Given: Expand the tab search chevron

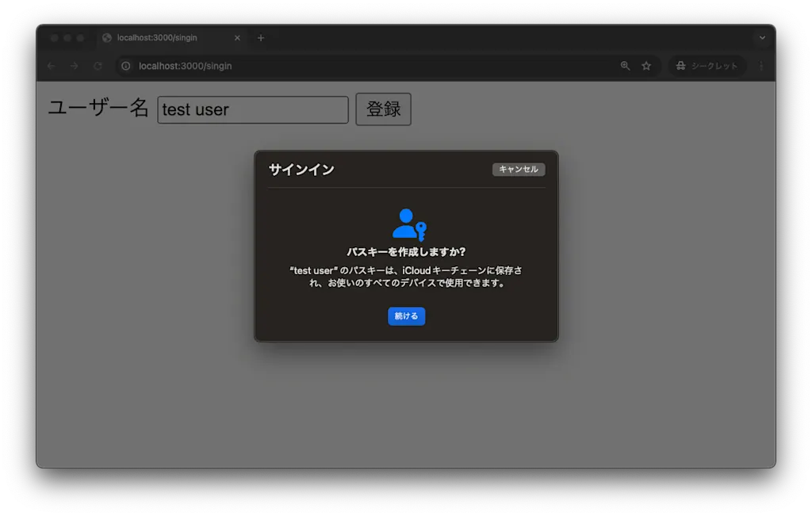Looking at the screenshot, I should [762, 38].
